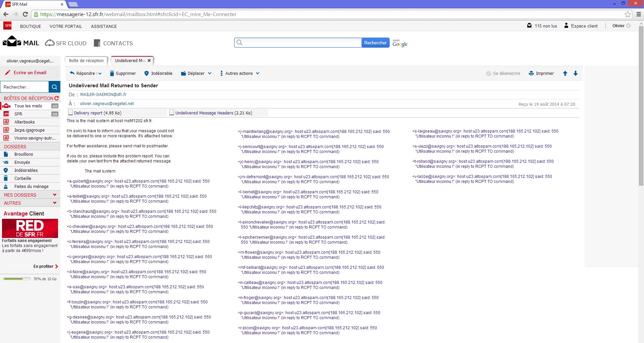Click the Supprimer trash icon
The width and height of the screenshot is (644, 343).
112,73
